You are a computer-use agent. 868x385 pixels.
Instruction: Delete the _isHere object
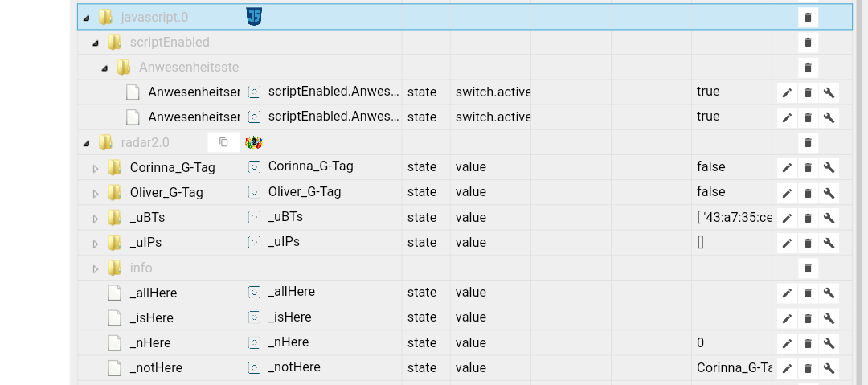[808, 318]
